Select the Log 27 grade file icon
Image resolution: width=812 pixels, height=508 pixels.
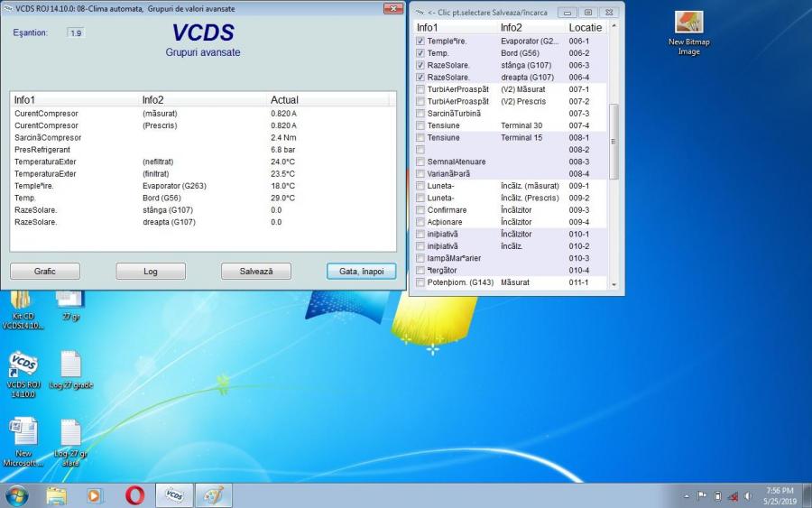[70, 365]
